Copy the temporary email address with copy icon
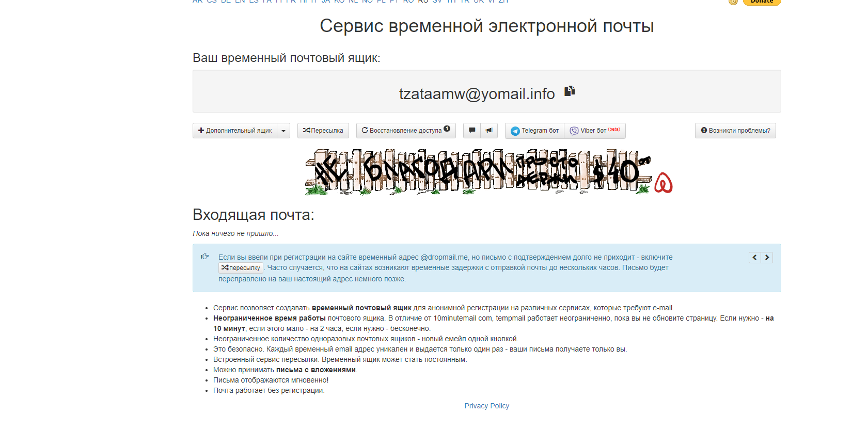The width and height of the screenshot is (868, 445). pyautogui.click(x=570, y=91)
